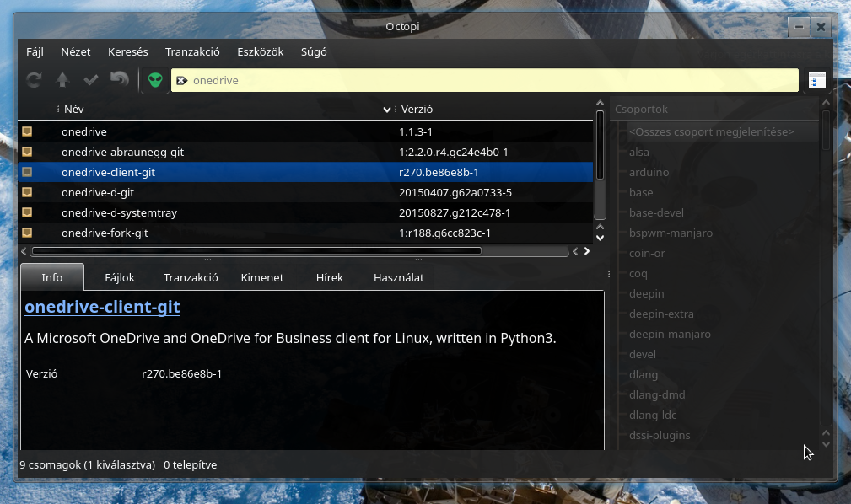Switch to the Info tab
This screenshot has width=851, height=504.
(52, 277)
